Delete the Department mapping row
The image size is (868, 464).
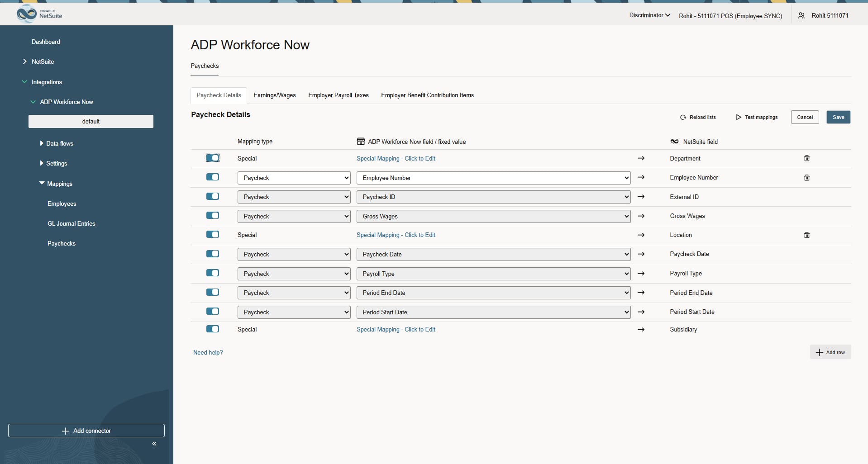coord(806,158)
